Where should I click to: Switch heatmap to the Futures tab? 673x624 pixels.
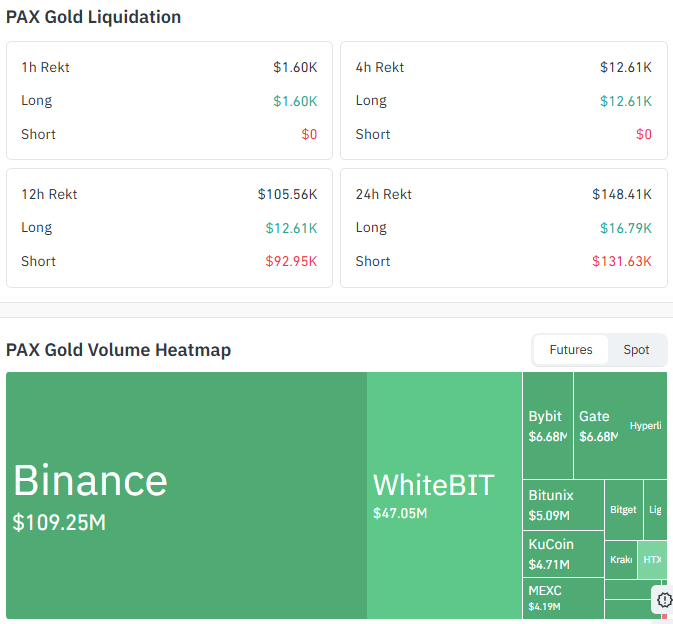click(570, 350)
